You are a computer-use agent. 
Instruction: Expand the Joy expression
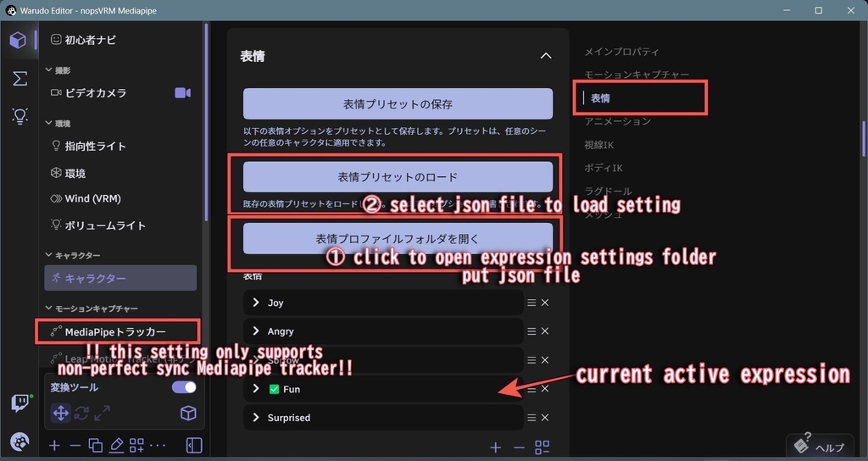256,303
